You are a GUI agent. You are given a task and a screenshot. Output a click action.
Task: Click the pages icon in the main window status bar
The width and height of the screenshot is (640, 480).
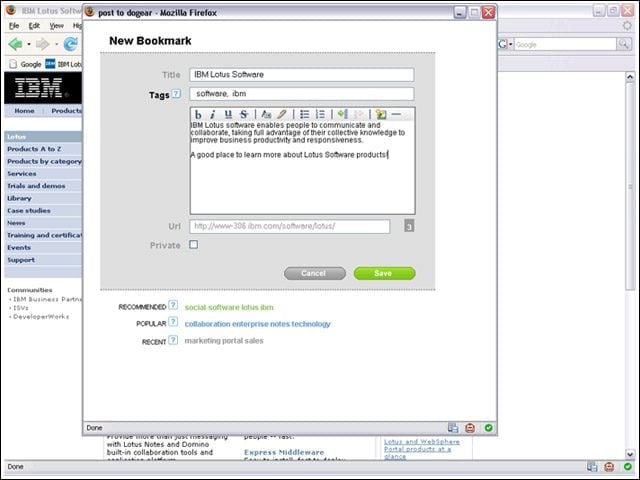[592, 467]
